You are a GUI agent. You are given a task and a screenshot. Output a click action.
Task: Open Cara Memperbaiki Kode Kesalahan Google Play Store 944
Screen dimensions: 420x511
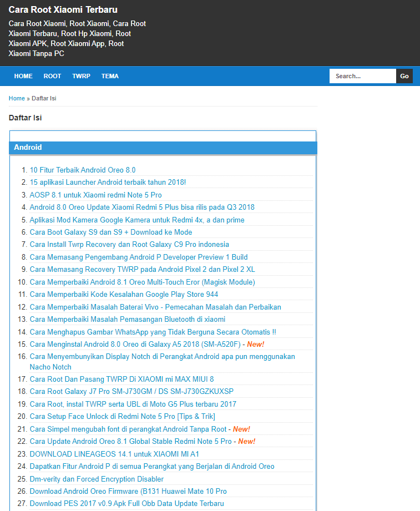(124, 294)
